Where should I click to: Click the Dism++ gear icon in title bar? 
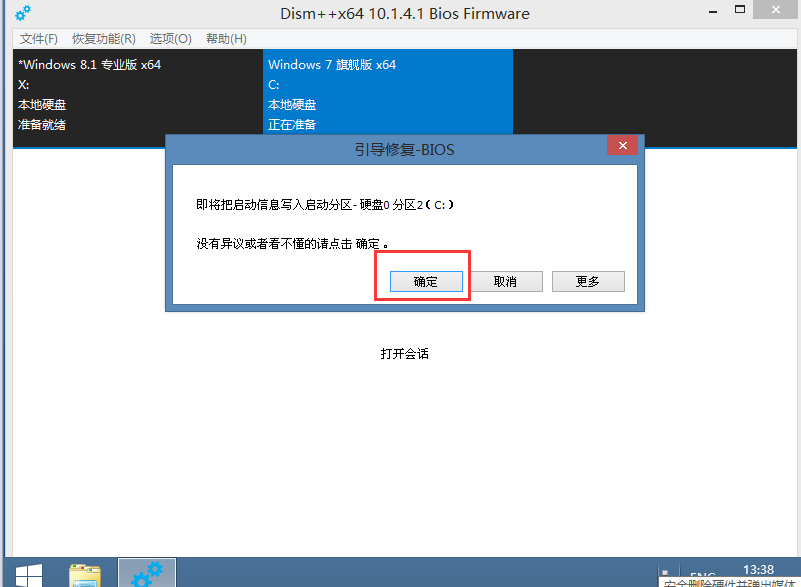click(x=23, y=13)
